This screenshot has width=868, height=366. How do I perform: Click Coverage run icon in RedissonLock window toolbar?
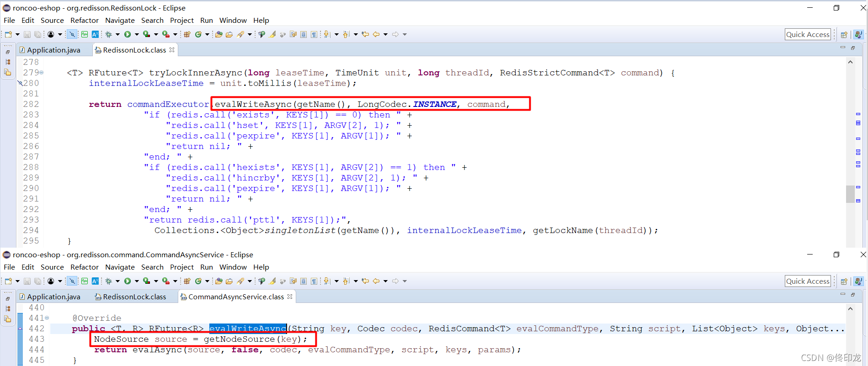click(x=146, y=34)
